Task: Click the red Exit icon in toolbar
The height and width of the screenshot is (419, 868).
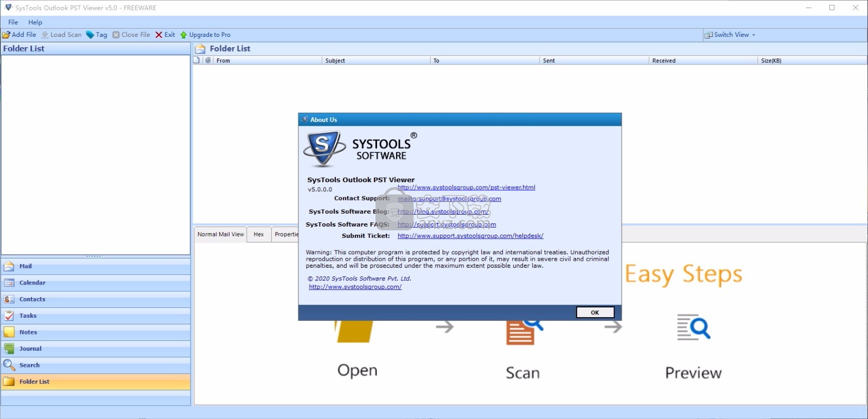Action: click(x=159, y=35)
